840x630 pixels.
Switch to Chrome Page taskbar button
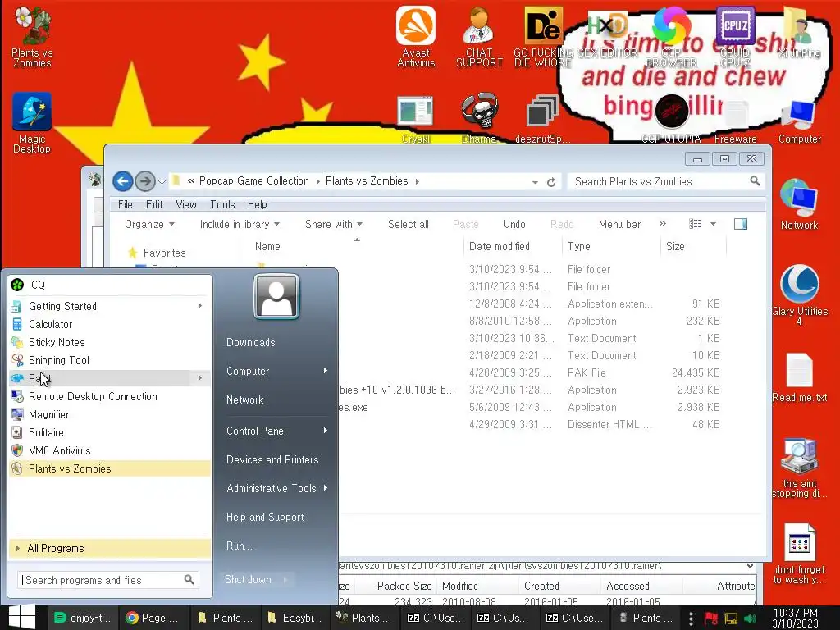point(152,618)
